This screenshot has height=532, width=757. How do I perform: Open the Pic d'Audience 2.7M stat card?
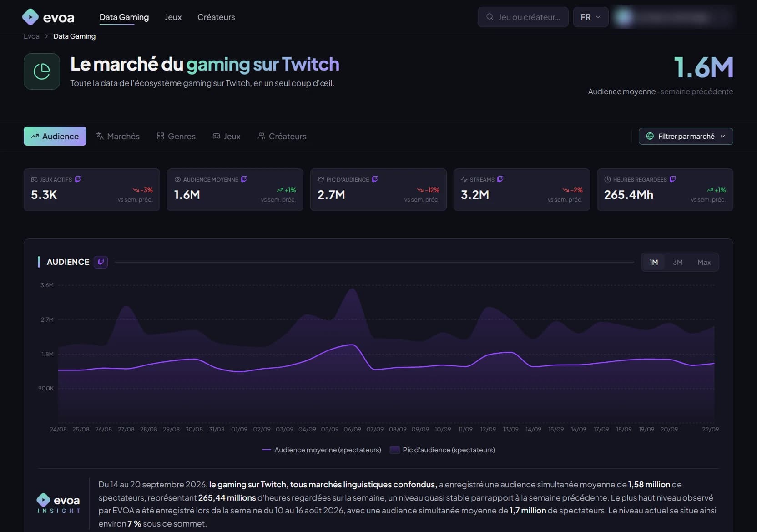(378, 190)
